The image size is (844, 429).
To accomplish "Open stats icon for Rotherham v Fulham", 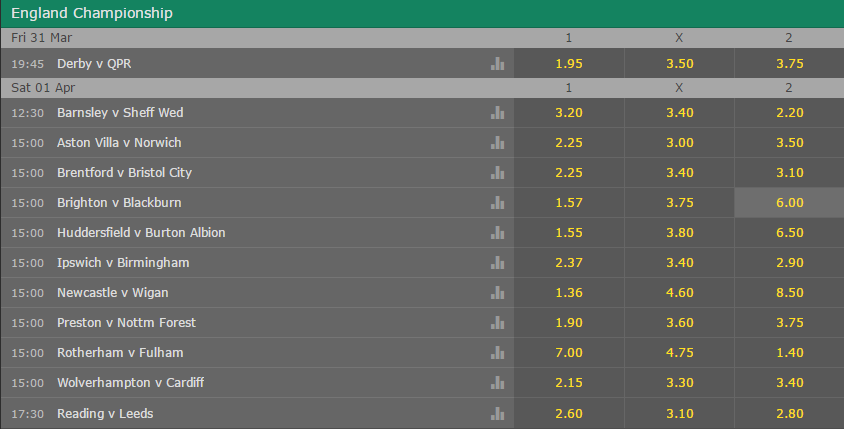I will (x=497, y=353).
